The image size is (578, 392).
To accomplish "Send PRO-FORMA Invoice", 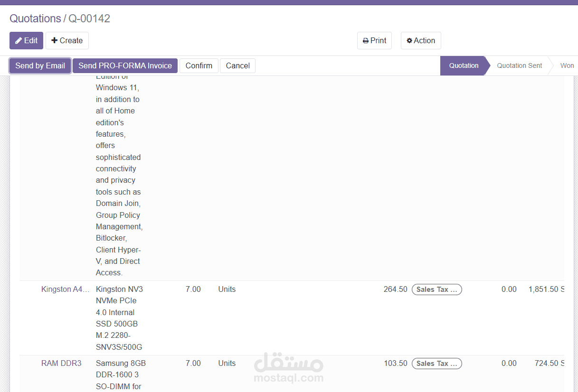I will pyautogui.click(x=125, y=66).
